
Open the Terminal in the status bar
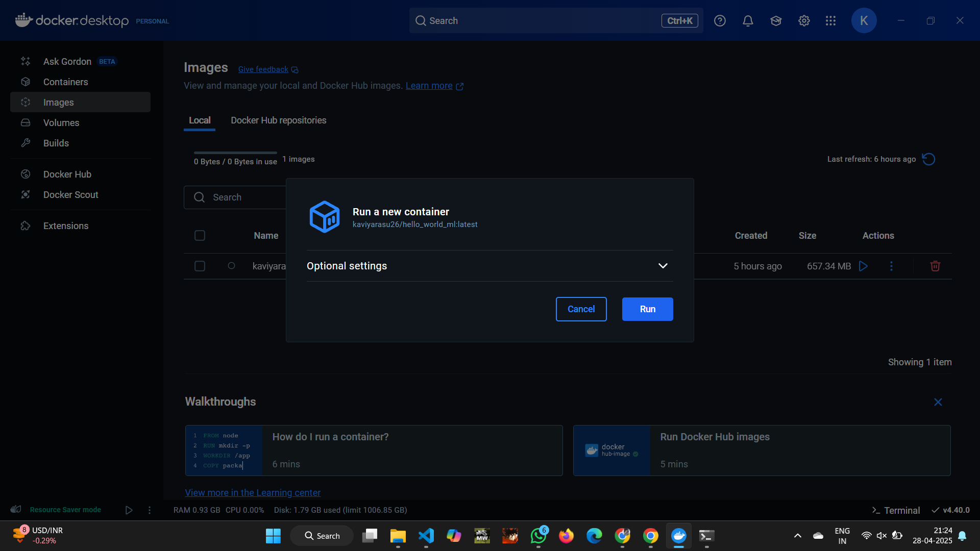(x=895, y=510)
